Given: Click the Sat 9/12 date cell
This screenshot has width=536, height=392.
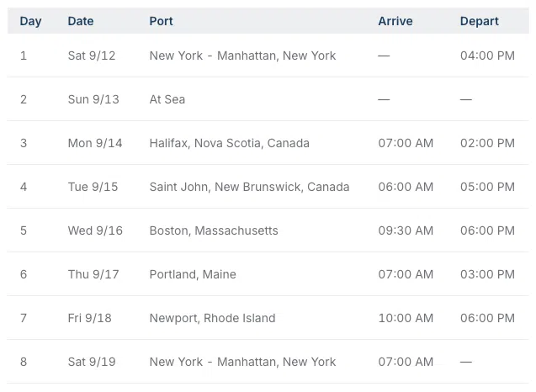Looking at the screenshot, I should click(92, 56).
